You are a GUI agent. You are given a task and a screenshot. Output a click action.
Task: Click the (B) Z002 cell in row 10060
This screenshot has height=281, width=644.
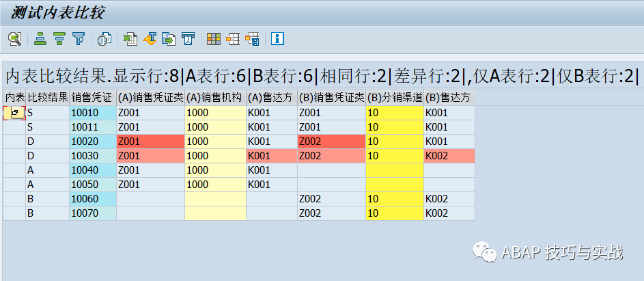coord(332,199)
